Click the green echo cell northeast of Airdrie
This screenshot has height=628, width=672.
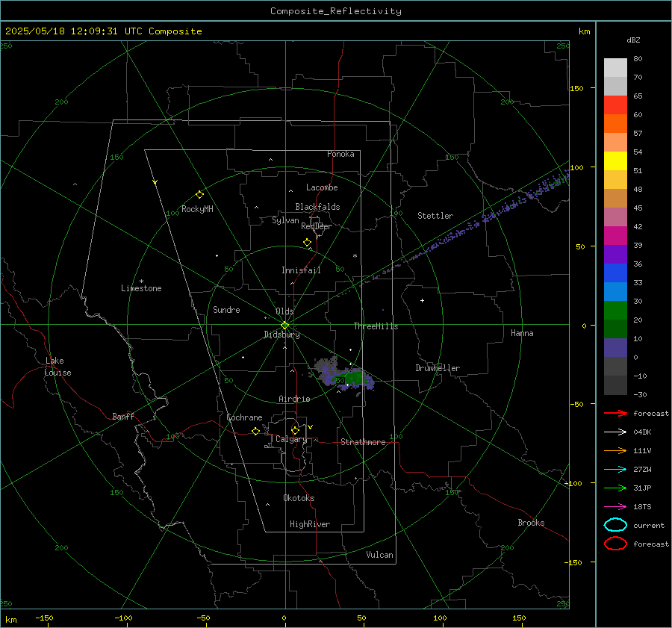coord(354,379)
